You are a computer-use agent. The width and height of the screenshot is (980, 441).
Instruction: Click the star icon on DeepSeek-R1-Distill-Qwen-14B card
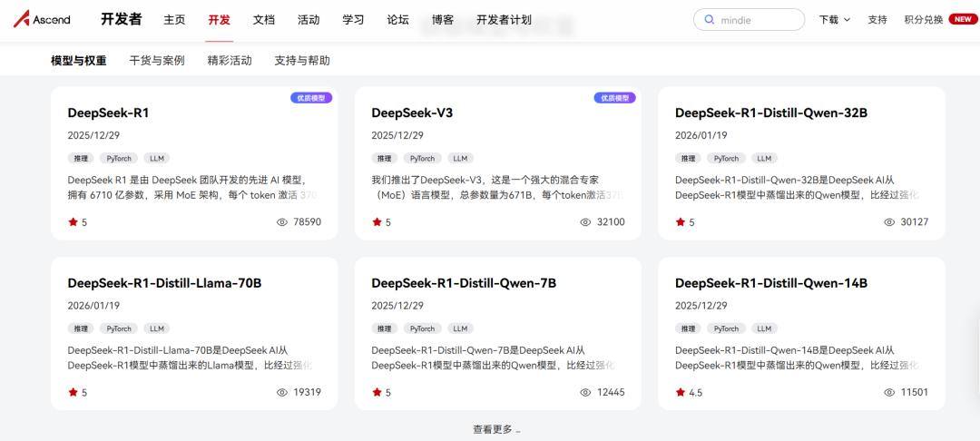click(680, 393)
